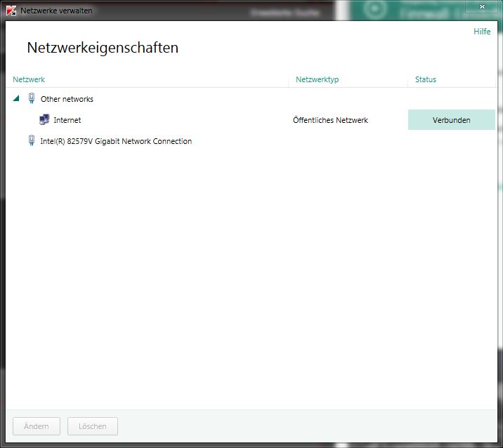Sort by the Netzwerk column header
The image size is (503, 448).
tap(29, 79)
